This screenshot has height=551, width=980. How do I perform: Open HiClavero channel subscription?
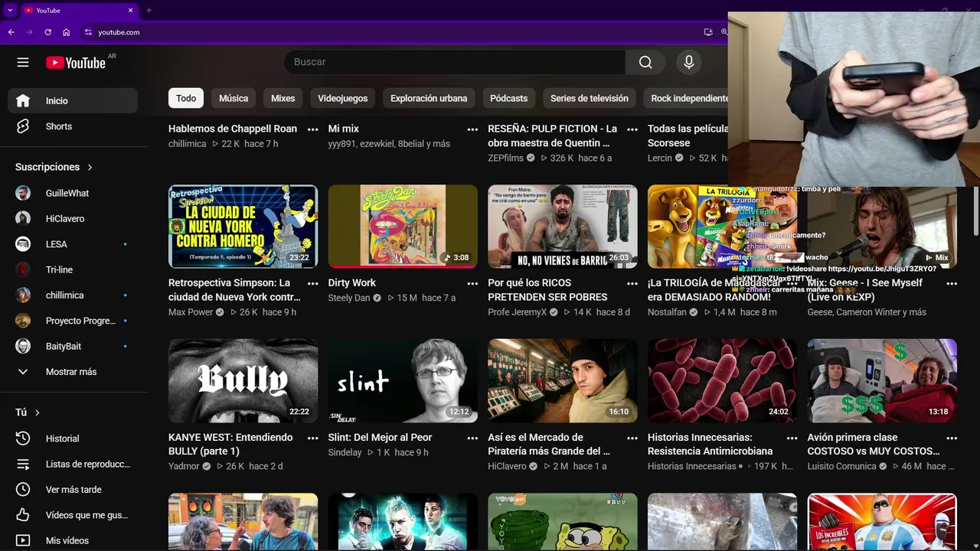pyautogui.click(x=73, y=219)
